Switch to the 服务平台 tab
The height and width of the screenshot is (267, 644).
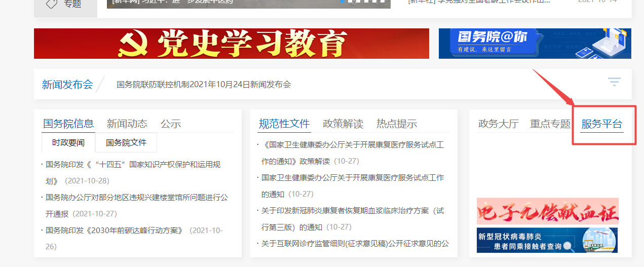pyautogui.click(x=601, y=124)
